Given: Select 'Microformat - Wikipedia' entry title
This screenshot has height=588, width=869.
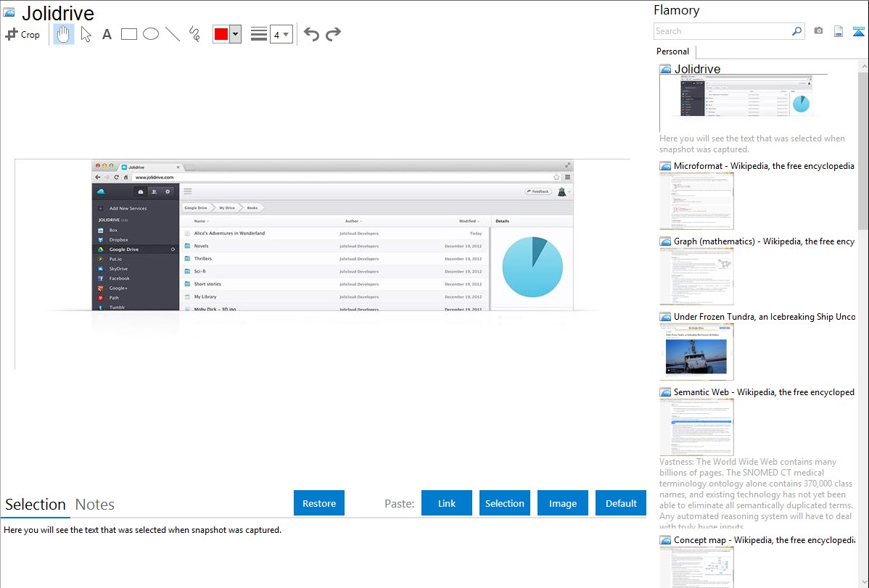Looking at the screenshot, I should click(x=764, y=166).
